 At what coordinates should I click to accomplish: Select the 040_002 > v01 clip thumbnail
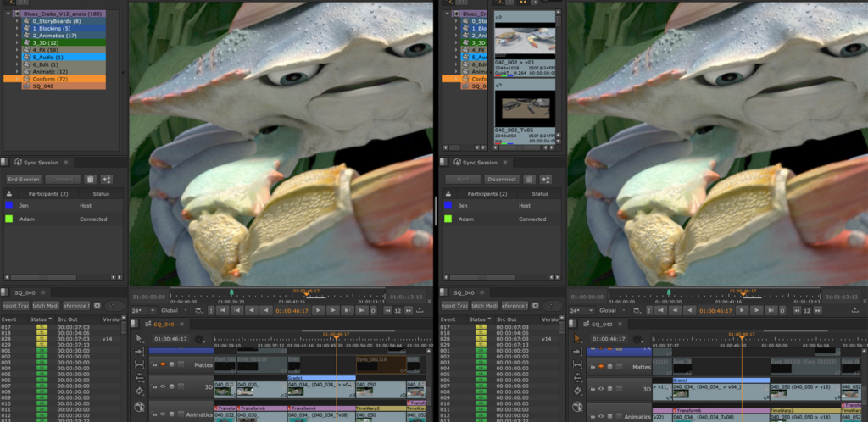coord(524,41)
